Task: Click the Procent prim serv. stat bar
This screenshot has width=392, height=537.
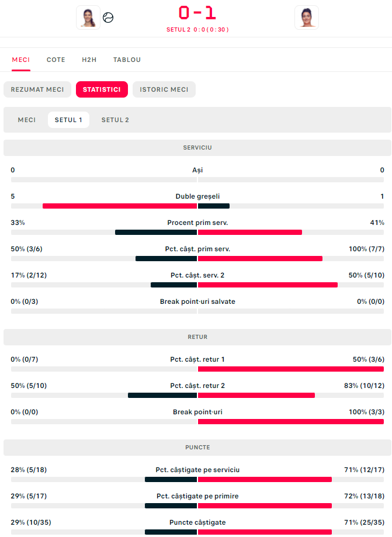Action: tap(197, 232)
